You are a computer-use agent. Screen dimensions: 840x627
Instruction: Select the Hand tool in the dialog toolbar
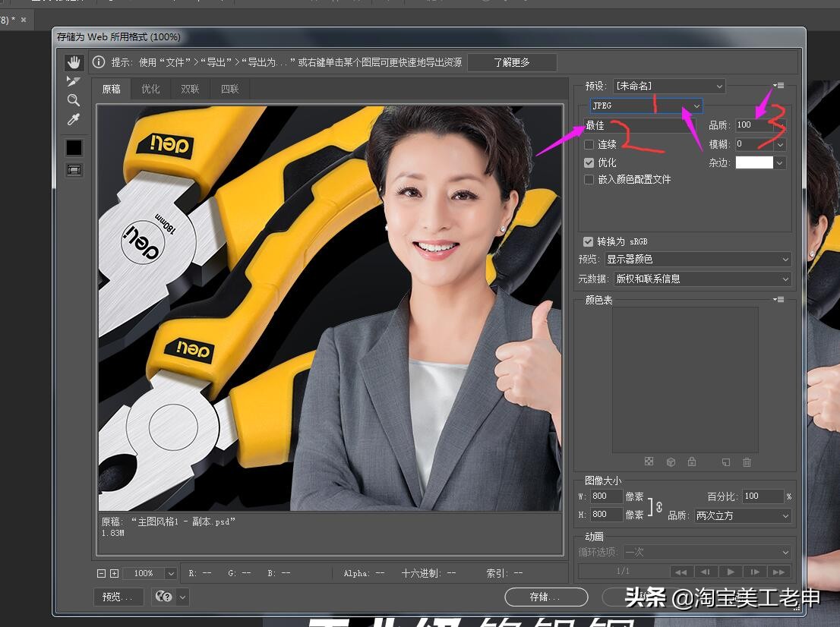tap(74, 61)
